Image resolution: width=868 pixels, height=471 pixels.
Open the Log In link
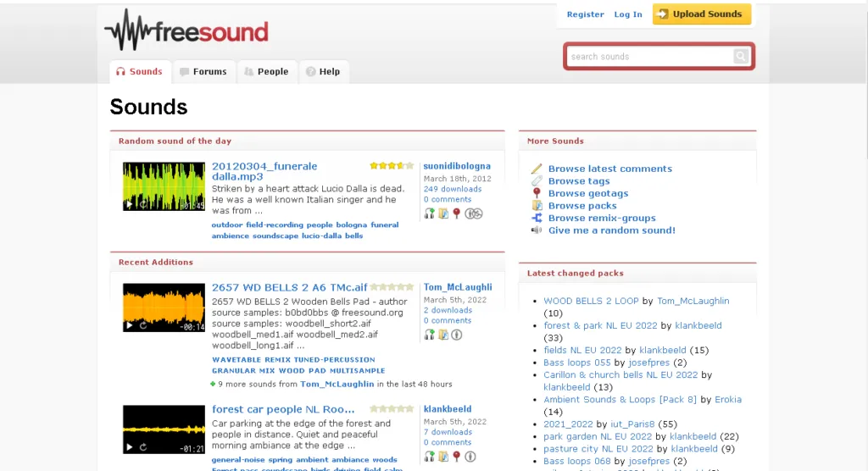[628, 14]
